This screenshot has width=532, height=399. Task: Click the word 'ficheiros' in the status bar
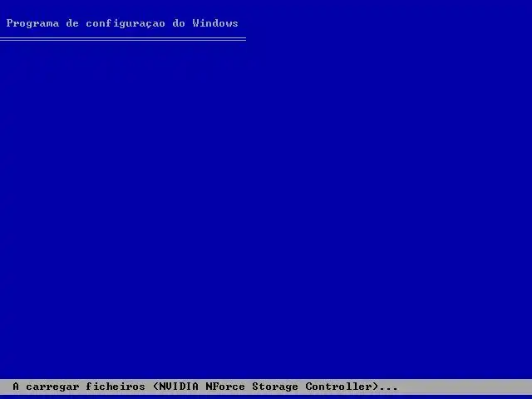tap(116, 386)
